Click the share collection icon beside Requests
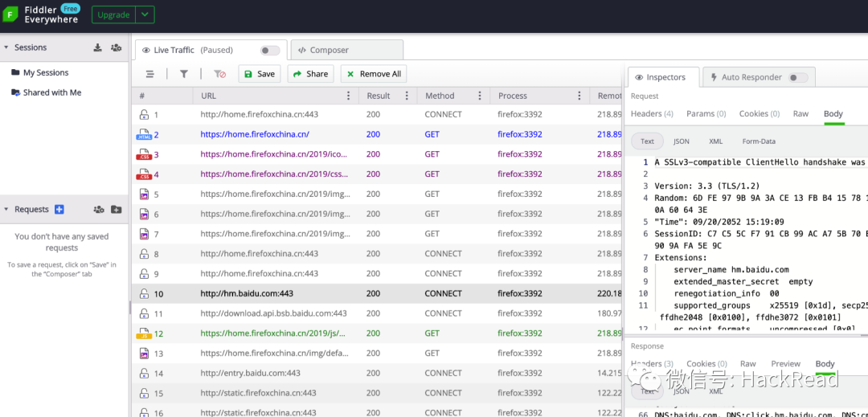Screen dimensions: 868x417 tap(98, 210)
